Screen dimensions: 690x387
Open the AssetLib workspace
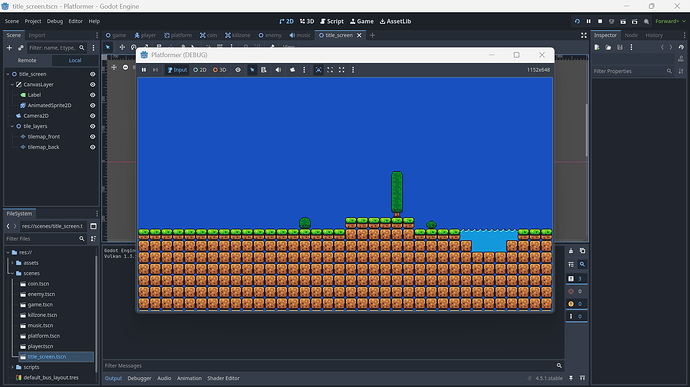point(395,21)
